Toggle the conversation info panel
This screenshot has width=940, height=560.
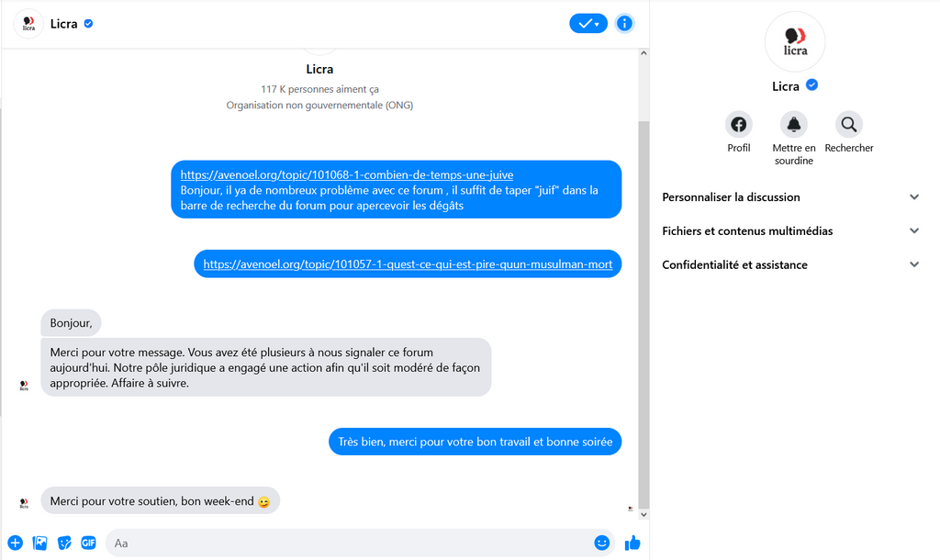pyautogui.click(x=624, y=23)
